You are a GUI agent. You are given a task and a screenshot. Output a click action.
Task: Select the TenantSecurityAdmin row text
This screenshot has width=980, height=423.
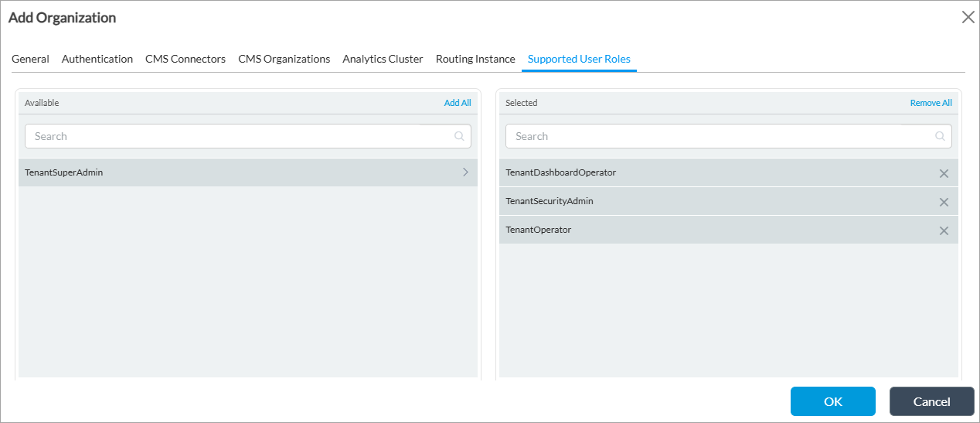(x=550, y=201)
